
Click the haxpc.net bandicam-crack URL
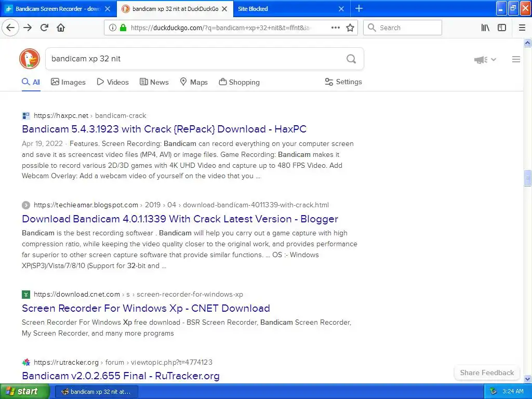click(90, 116)
